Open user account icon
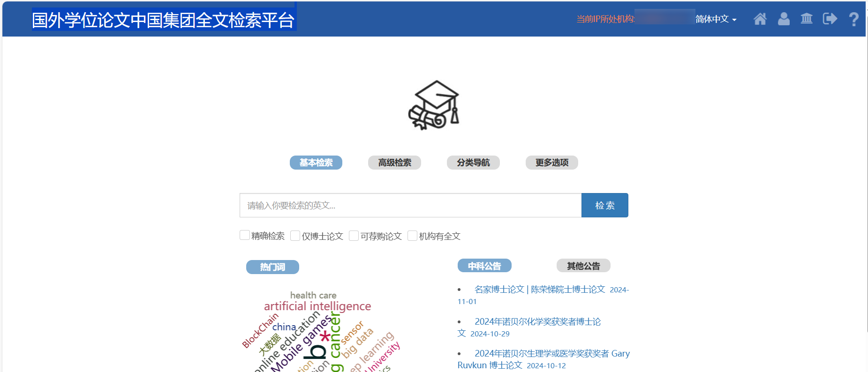The width and height of the screenshot is (868, 372). click(784, 19)
